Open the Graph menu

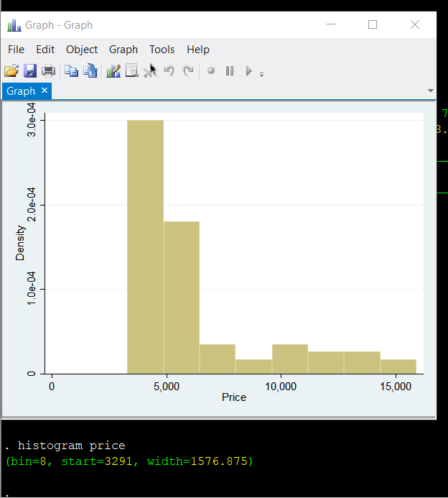(x=123, y=50)
